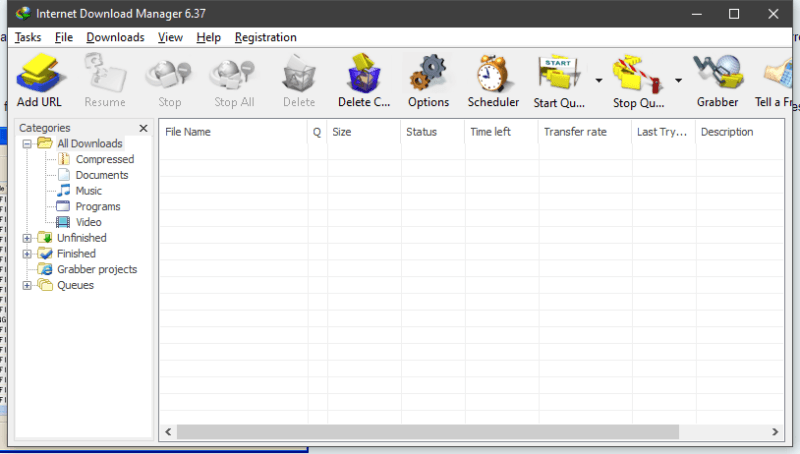Open the Stop Queue dropdown arrow
The image size is (800, 454).
click(x=678, y=81)
